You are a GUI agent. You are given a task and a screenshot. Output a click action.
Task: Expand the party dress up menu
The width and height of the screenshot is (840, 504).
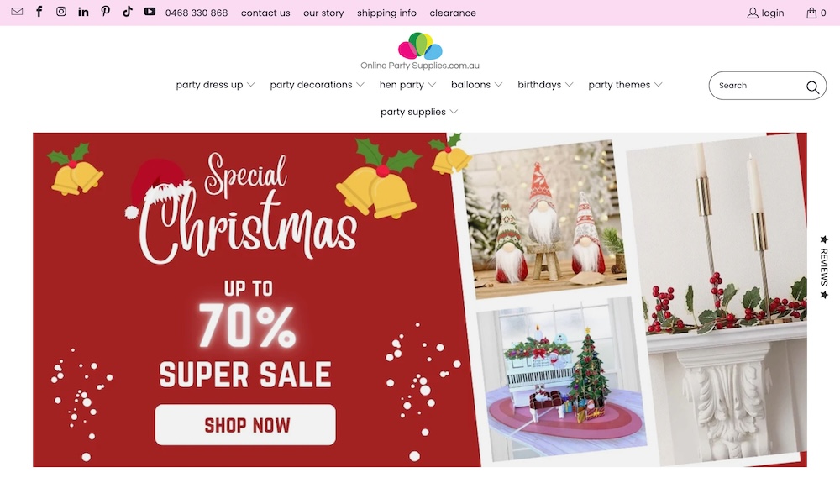215,85
